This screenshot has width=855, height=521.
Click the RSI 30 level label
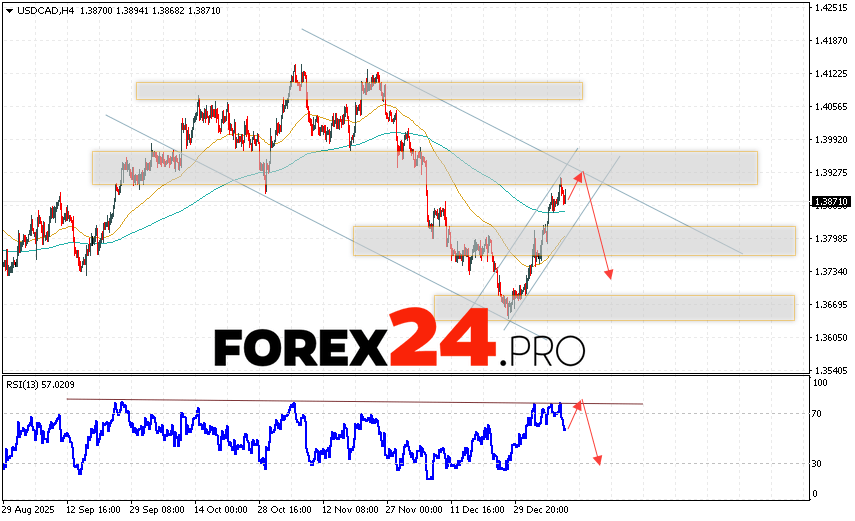pyautogui.click(x=817, y=463)
